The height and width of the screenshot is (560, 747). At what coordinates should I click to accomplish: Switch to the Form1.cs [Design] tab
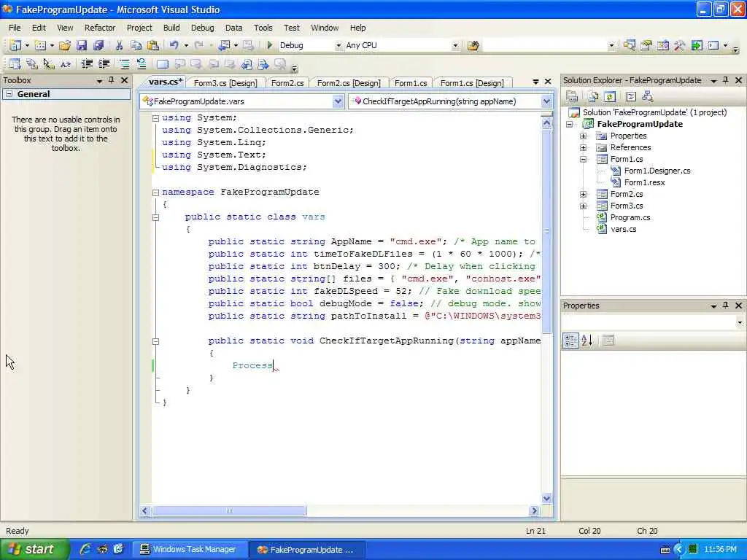[472, 83]
